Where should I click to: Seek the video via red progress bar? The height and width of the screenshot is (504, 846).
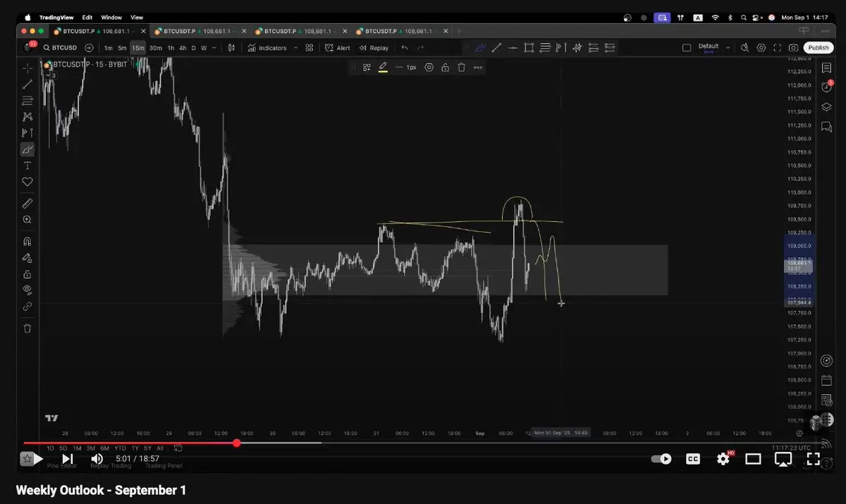pyautogui.click(x=130, y=443)
